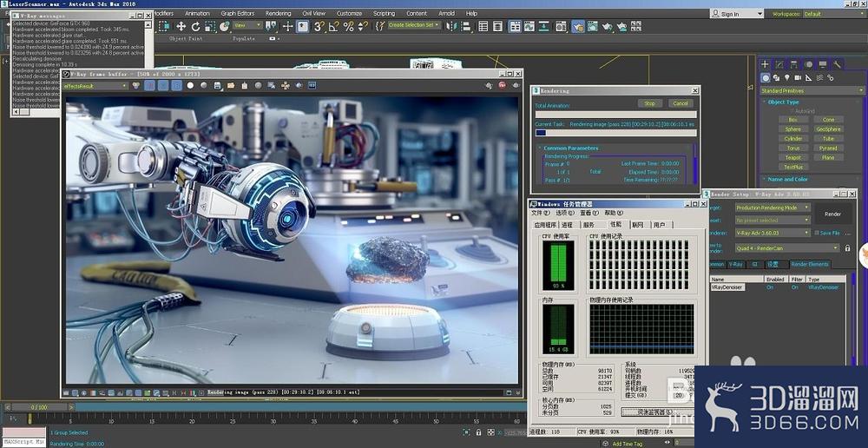868x448 pixels.
Task: Toggle Angle Snap in main toolbar
Action: (333, 26)
